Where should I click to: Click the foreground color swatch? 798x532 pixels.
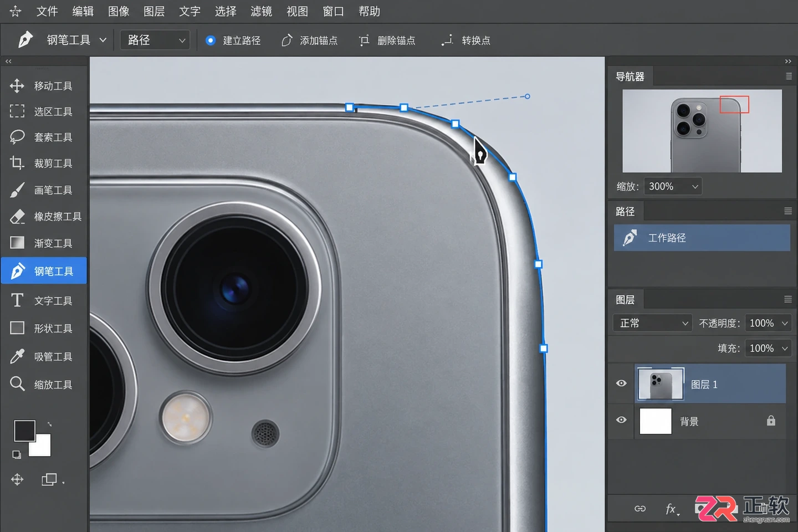(24, 431)
